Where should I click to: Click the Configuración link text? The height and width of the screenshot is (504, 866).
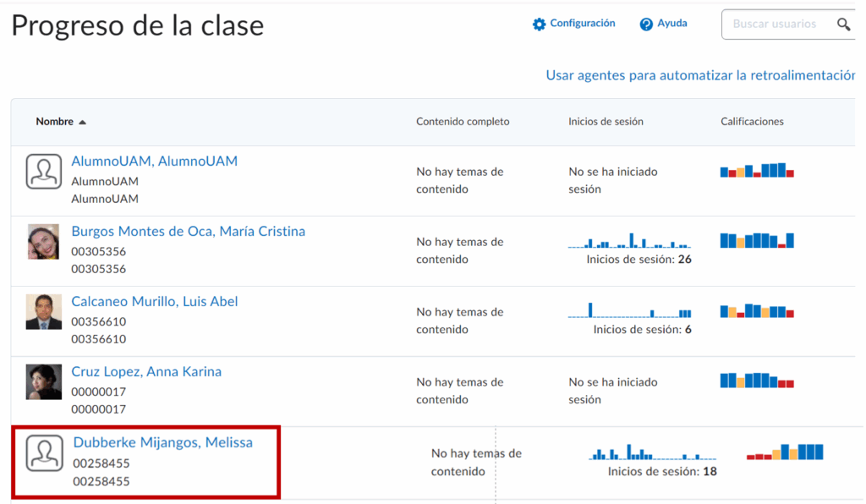tap(583, 24)
